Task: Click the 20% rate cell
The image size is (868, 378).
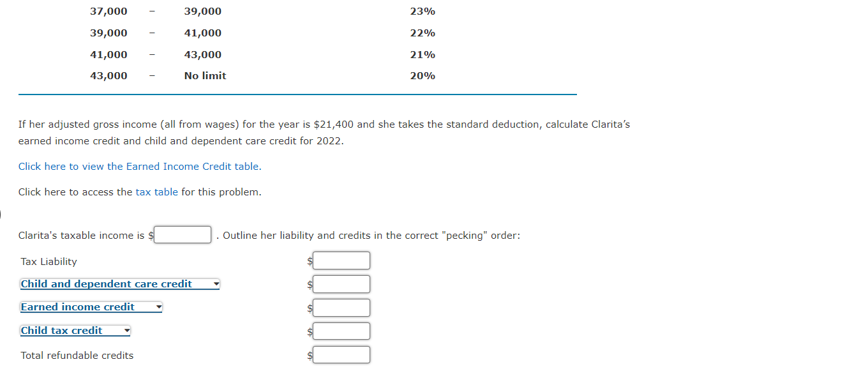Action: pos(423,75)
